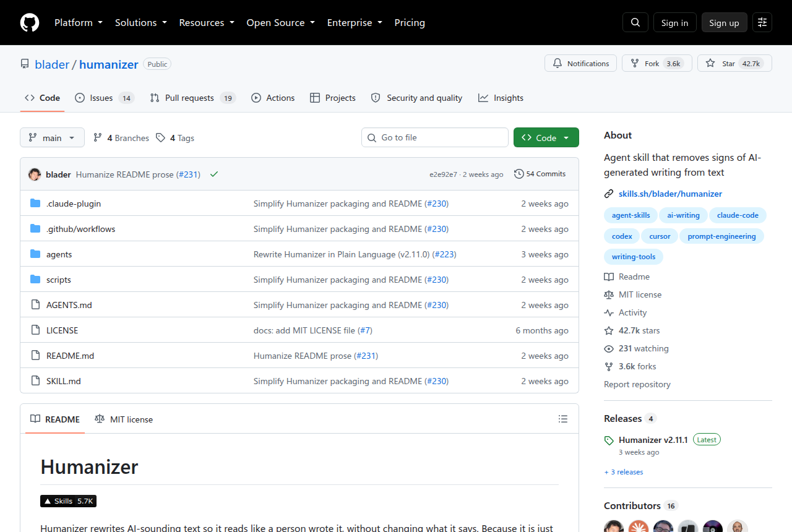Expand the green Code dropdown
This screenshot has height=532, width=792.
point(546,138)
